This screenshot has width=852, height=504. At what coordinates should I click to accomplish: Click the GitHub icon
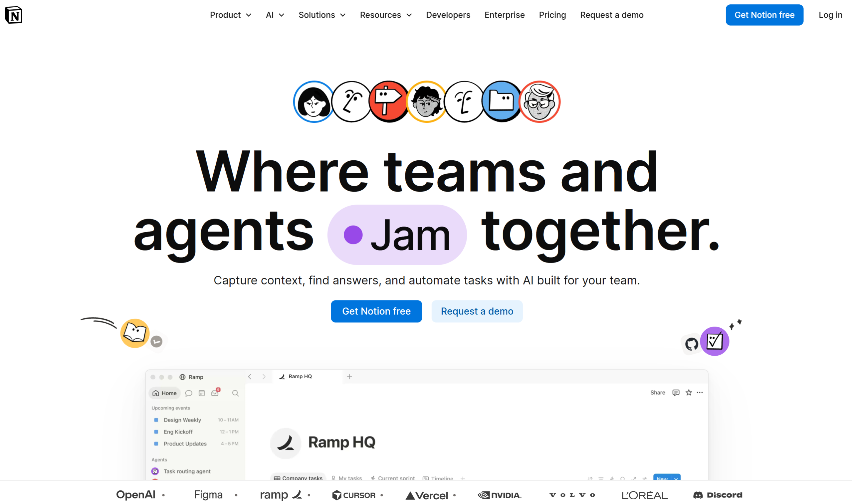tap(691, 344)
